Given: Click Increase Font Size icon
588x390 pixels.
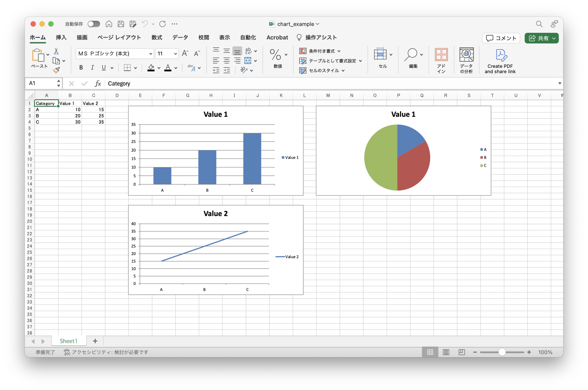Looking at the screenshot, I should point(185,53).
